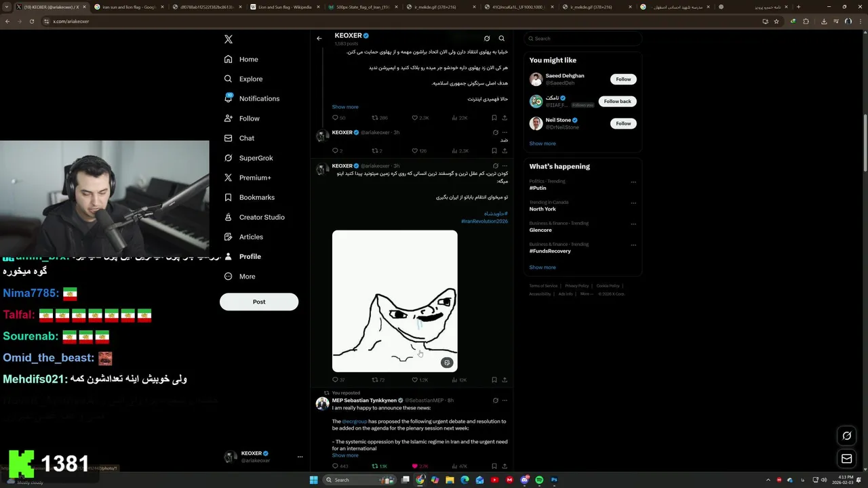This screenshot has width=868, height=488.
Task: Share the post with 22K views
Action: (505, 118)
